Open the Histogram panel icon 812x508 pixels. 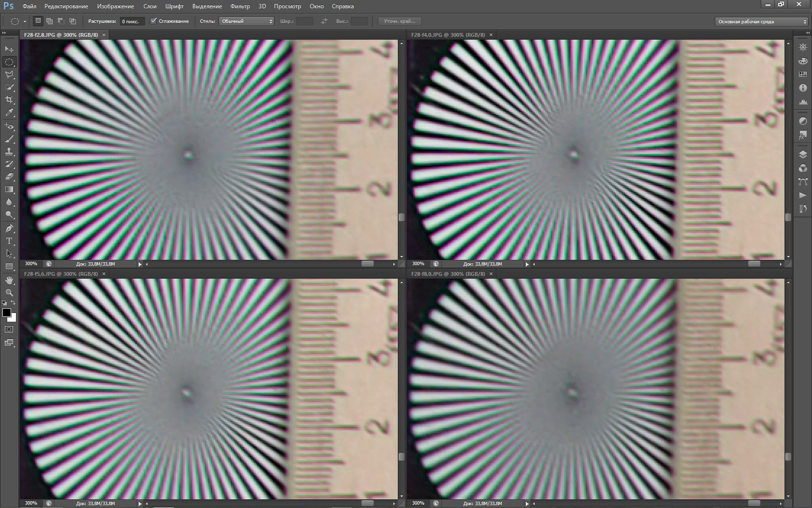click(803, 102)
